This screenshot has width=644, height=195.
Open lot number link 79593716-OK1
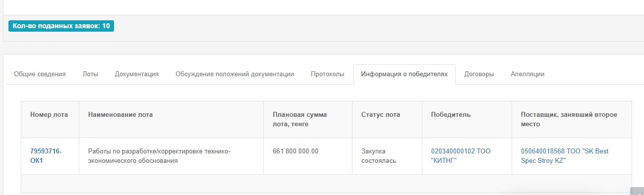(46, 155)
